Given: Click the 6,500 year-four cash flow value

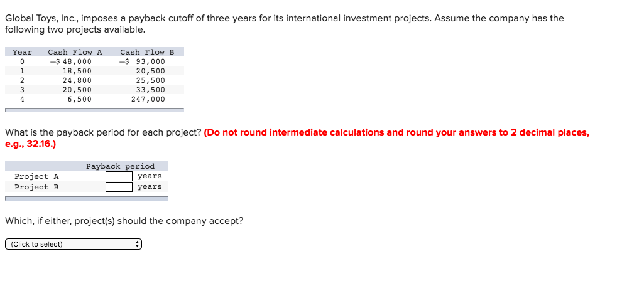Looking at the screenshot, I should 80,99.
